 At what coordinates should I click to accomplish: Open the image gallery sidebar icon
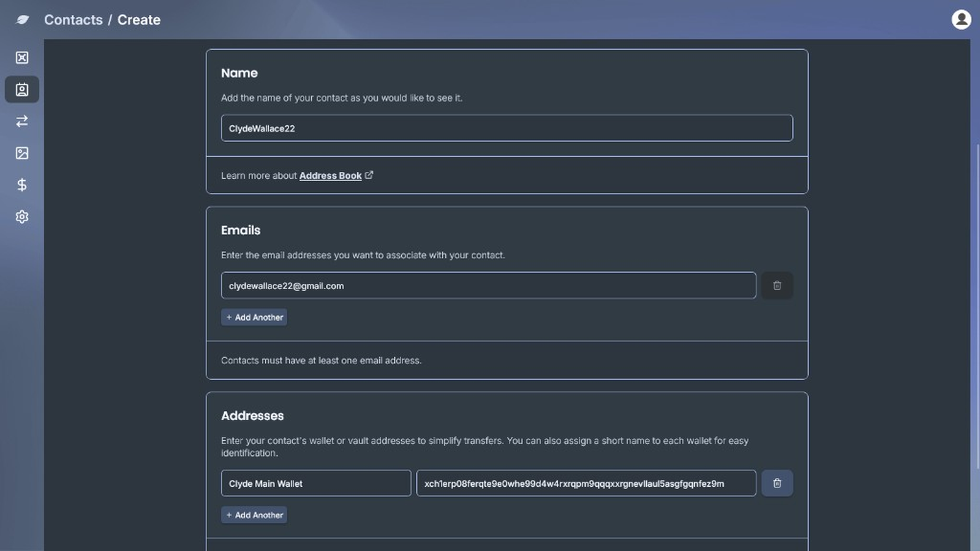pyautogui.click(x=22, y=153)
